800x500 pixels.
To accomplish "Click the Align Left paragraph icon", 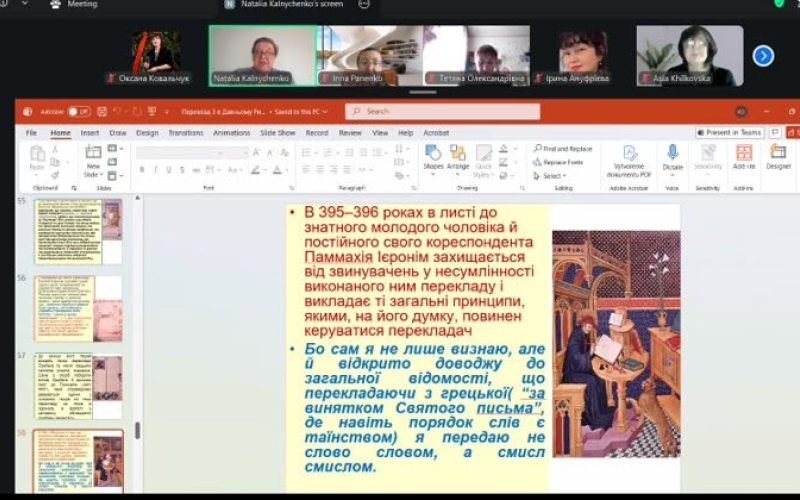I will click(x=306, y=169).
